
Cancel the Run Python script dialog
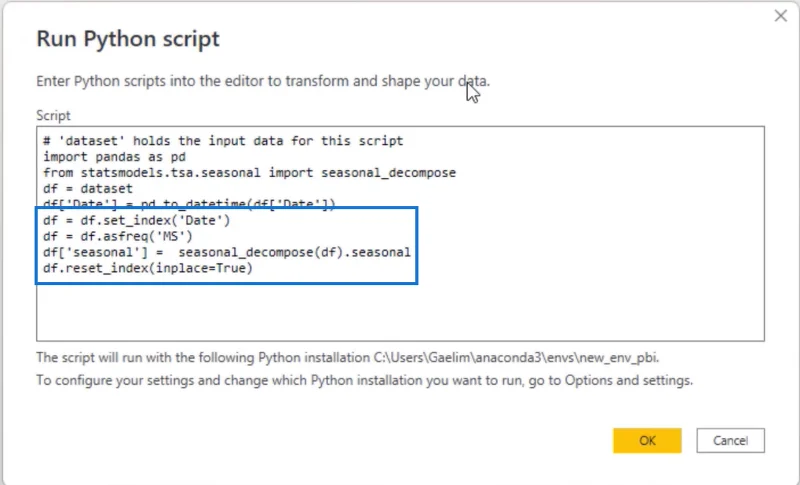pos(730,441)
